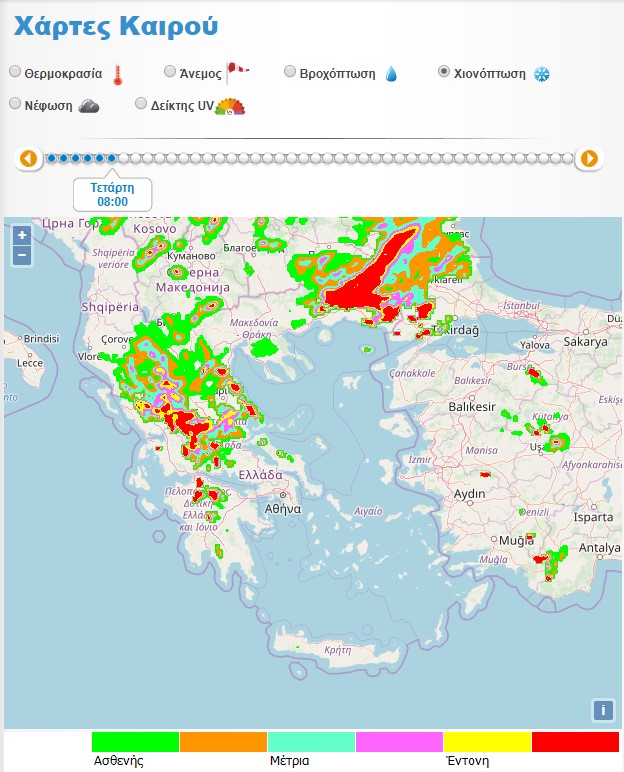Go to previous timeline step arrow

(29, 159)
